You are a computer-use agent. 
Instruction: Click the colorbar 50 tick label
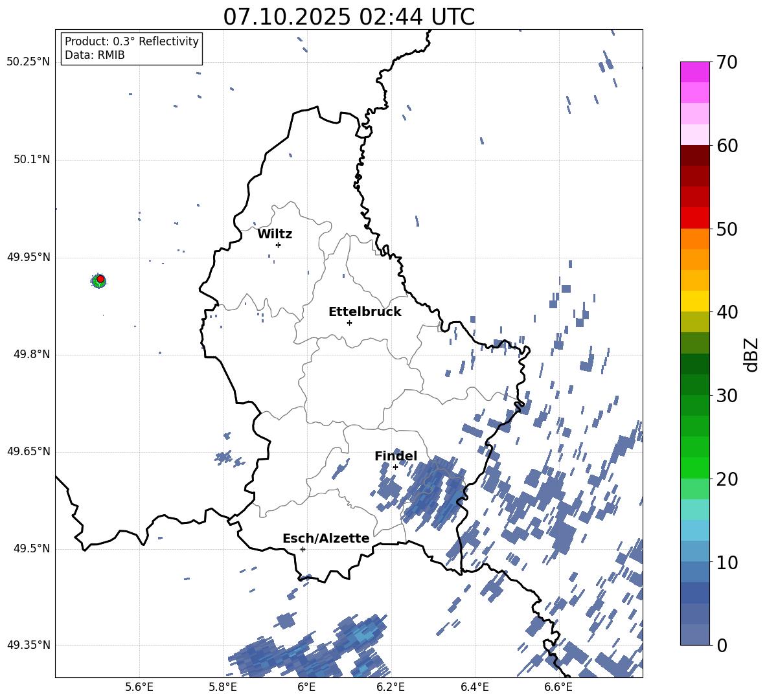tap(727, 229)
